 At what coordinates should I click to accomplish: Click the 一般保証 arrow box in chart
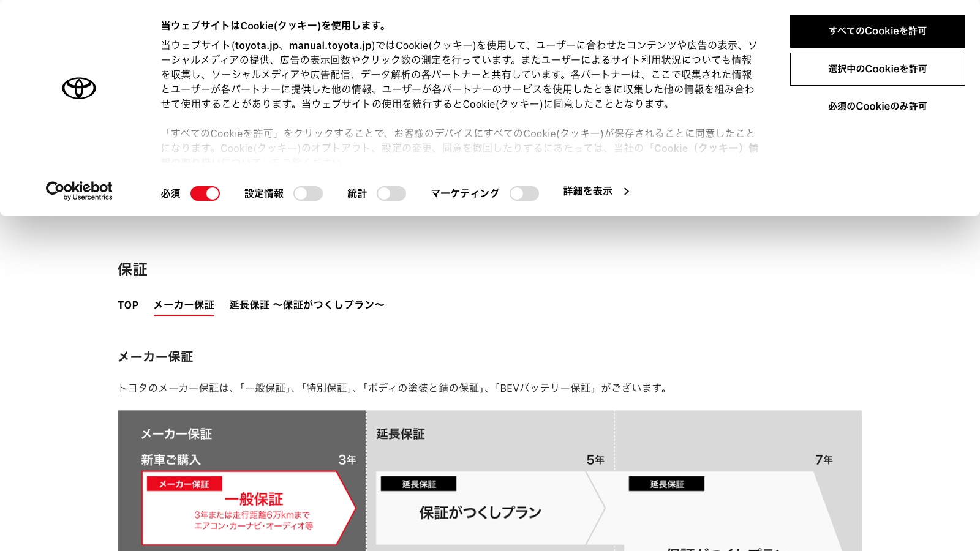click(x=248, y=508)
